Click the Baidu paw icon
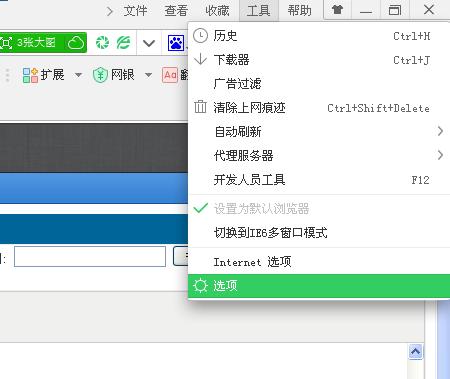This screenshot has height=379, width=450. tap(176, 43)
